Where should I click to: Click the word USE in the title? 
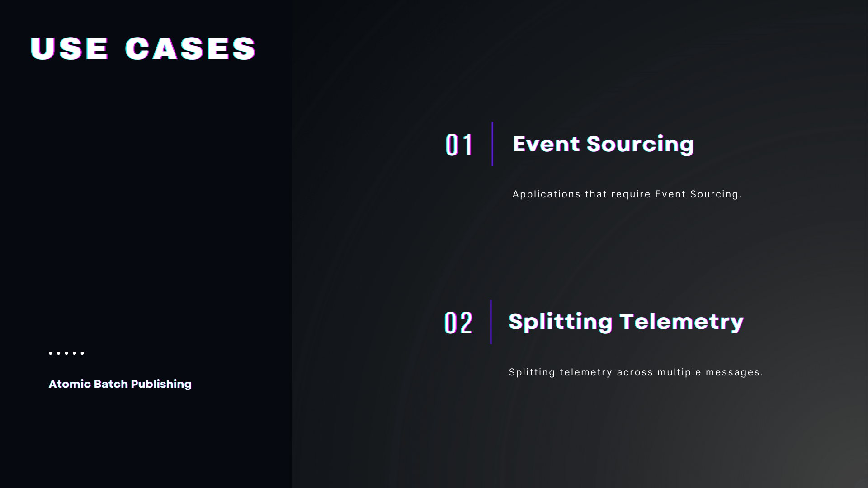pyautogui.click(x=70, y=48)
